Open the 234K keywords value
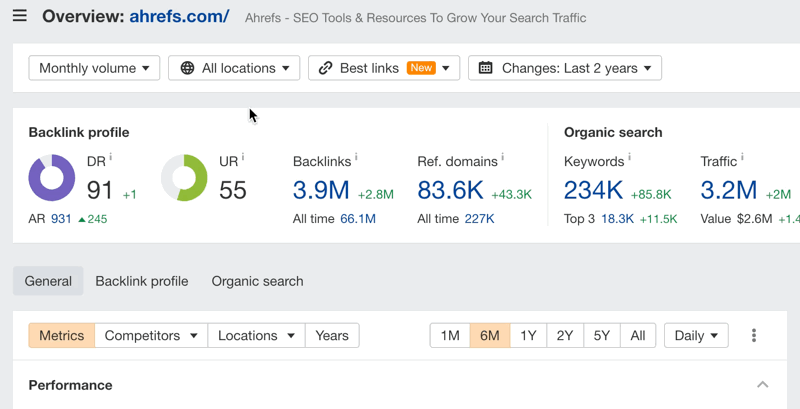This screenshot has width=800, height=409. 593,190
